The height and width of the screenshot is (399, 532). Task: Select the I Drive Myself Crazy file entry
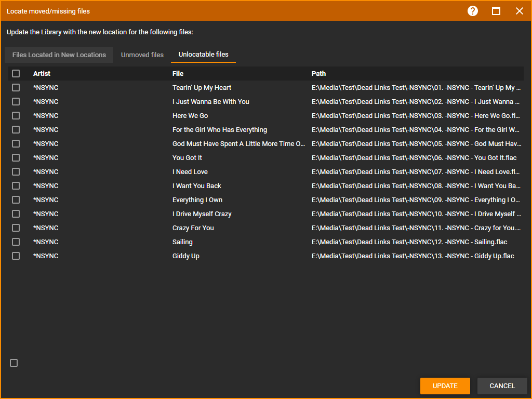pyautogui.click(x=202, y=214)
